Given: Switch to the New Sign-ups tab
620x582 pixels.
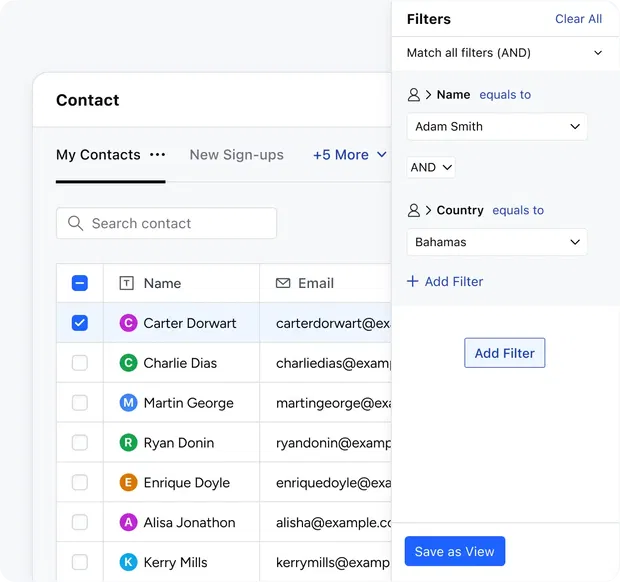Looking at the screenshot, I should tap(236, 155).
